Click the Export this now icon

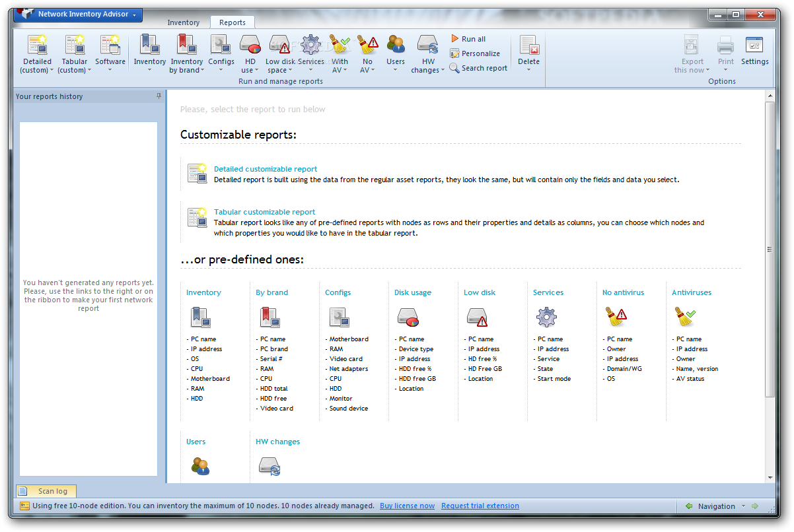pyautogui.click(x=692, y=45)
